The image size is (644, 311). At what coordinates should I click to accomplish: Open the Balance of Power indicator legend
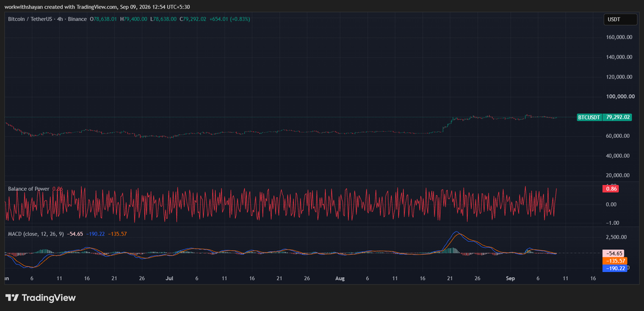click(x=29, y=189)
